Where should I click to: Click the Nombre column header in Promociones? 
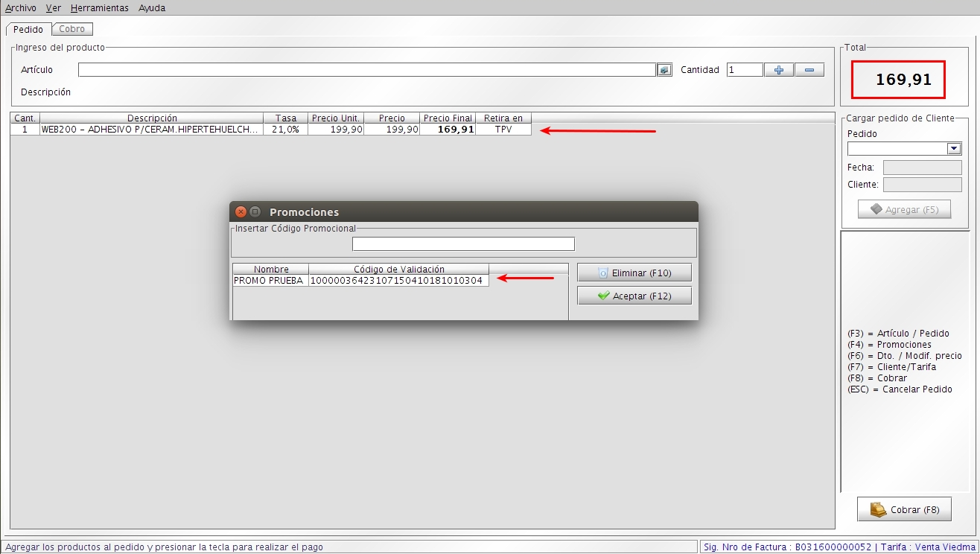pyautogui.click(x=271, y=270)
